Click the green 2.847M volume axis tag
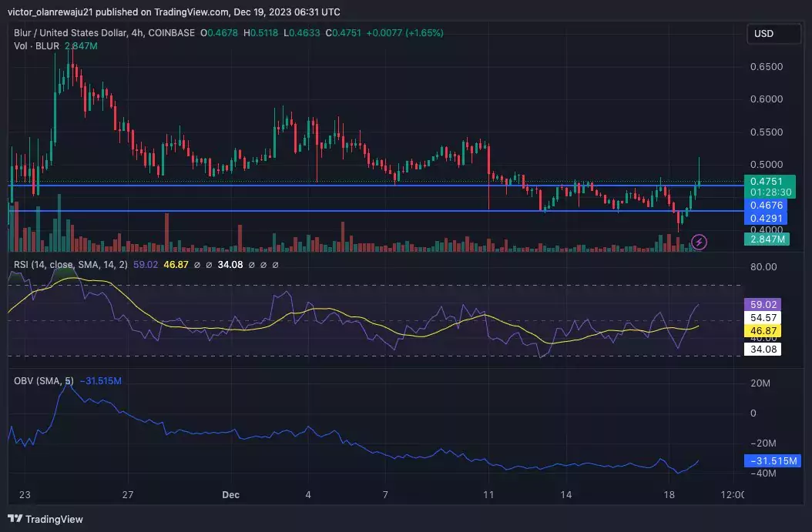This screenshot has height=532, width=812. [767, 239]
